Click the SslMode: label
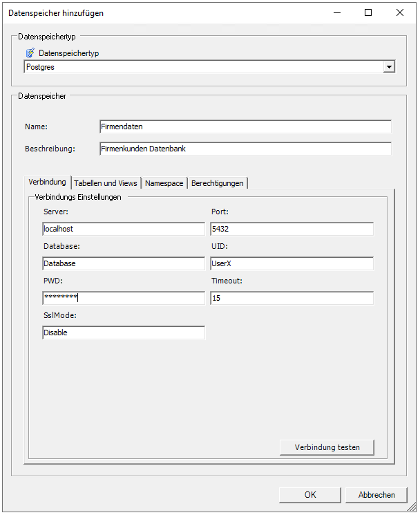Image resolution: width=420 pixels, height=515 pixels. [60, 315]
